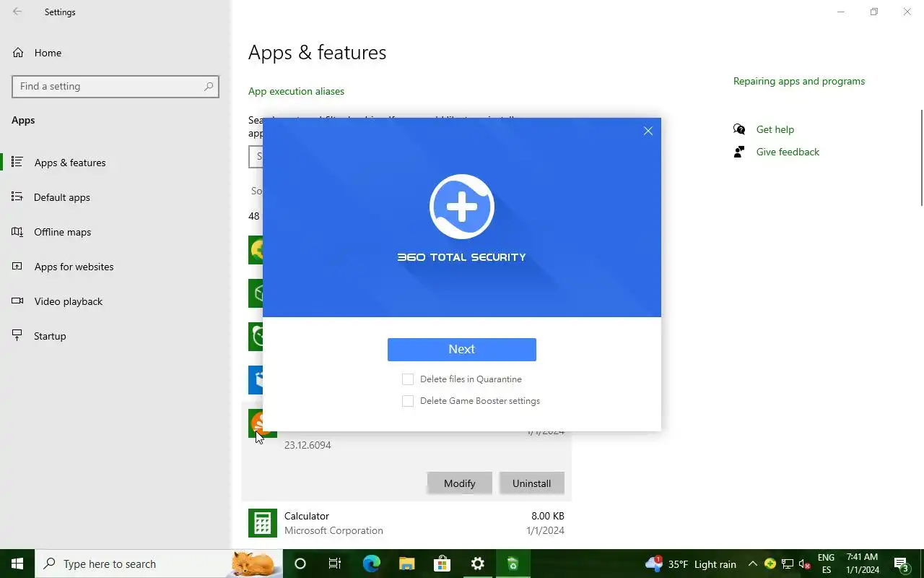Screen dimensions: 924x578
Task: Check Delete files in Quarantine
Action: click(408, 379)
